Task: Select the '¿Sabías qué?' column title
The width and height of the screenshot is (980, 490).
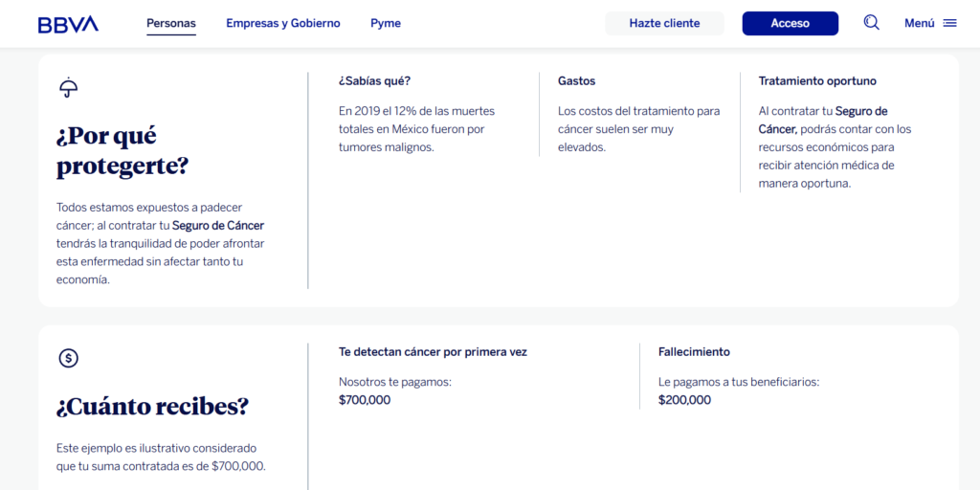Action: click(374, 81)
